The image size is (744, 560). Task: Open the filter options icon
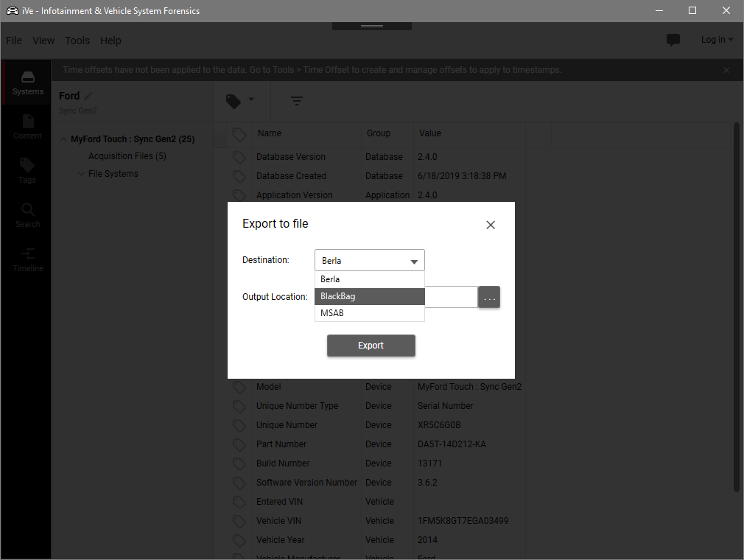(297, 101)
